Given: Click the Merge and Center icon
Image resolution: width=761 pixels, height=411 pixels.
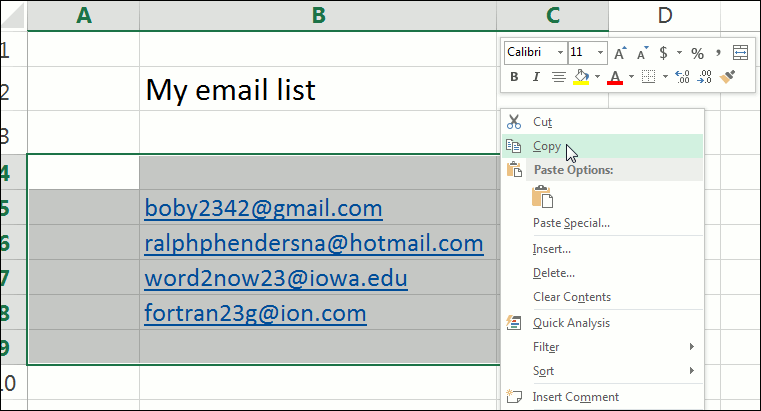Looking at the screenshot, I should pos(740,52).
